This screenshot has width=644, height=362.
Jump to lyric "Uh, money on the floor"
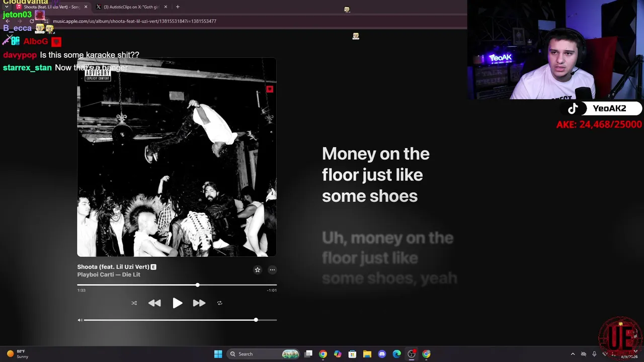(x=389, y=258)
